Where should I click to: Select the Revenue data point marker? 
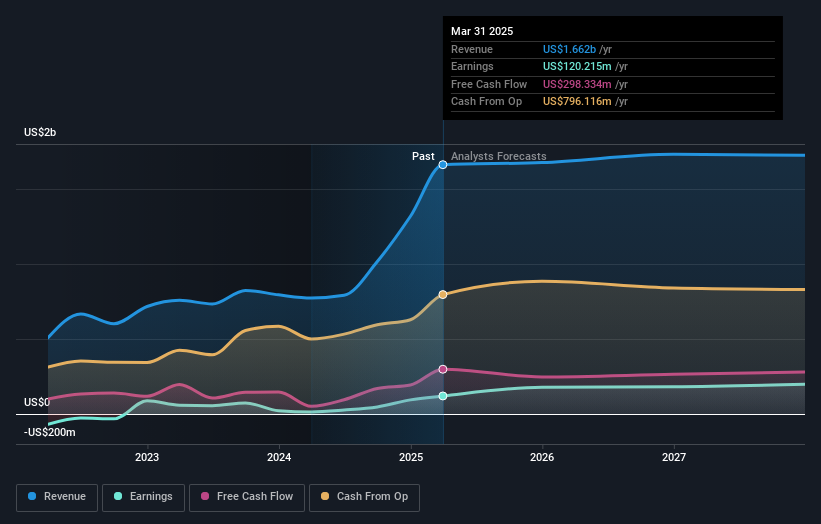443,165
